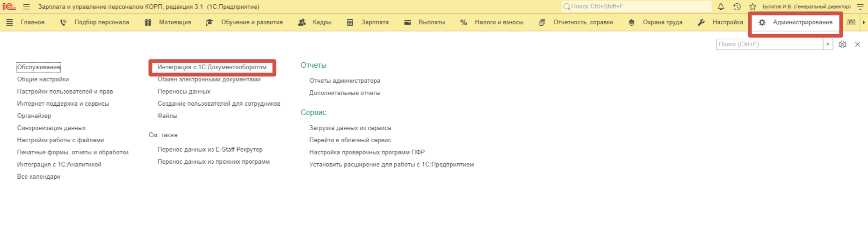Open menu settings gear icon

842,44
